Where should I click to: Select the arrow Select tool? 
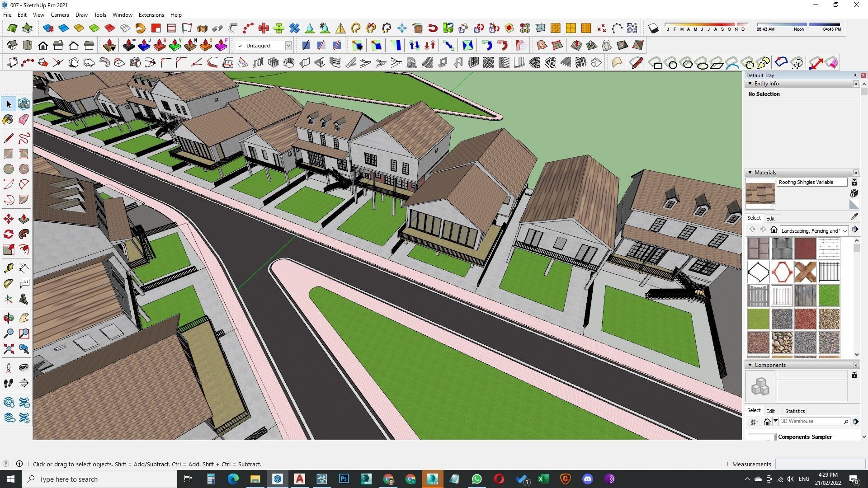9,104
